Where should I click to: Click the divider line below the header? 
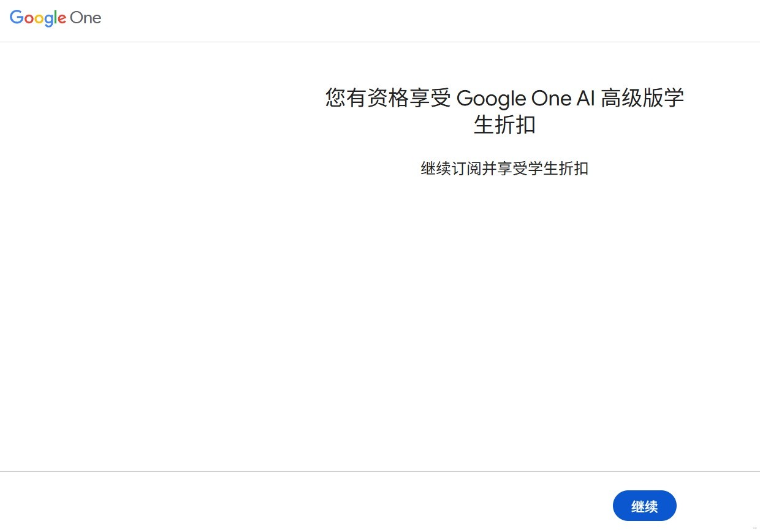380,42
